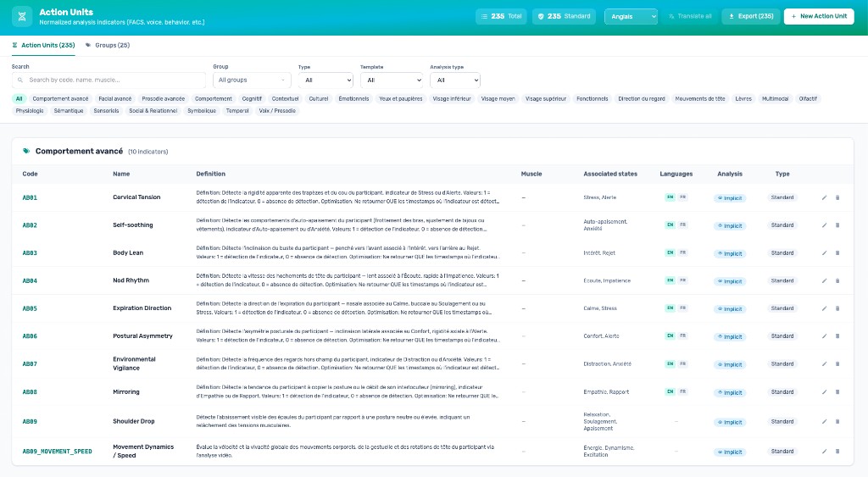Click Export (235) button
Screen dimensions: 868x477
(751, 17)
